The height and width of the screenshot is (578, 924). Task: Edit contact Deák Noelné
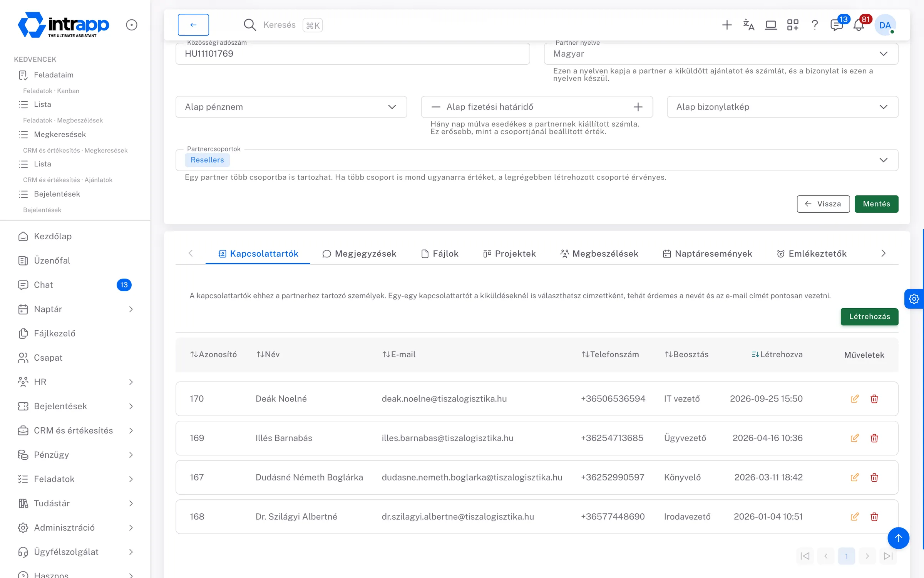coord(854,399)
